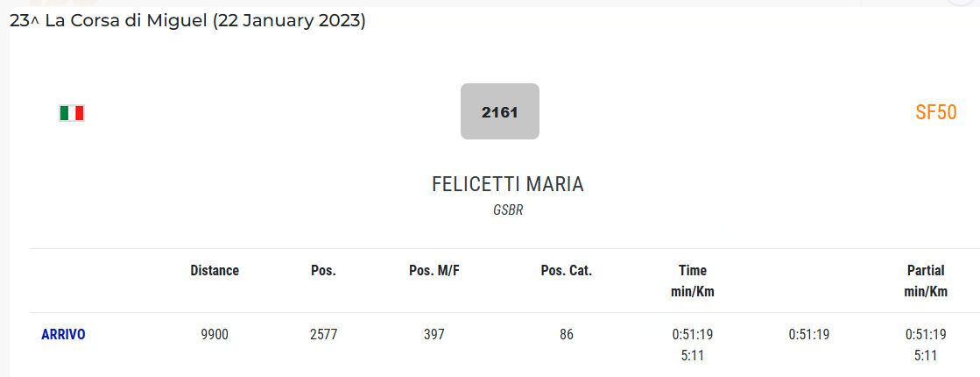Click the gender position value 397

pyautogui.click(x=434, y=334)
